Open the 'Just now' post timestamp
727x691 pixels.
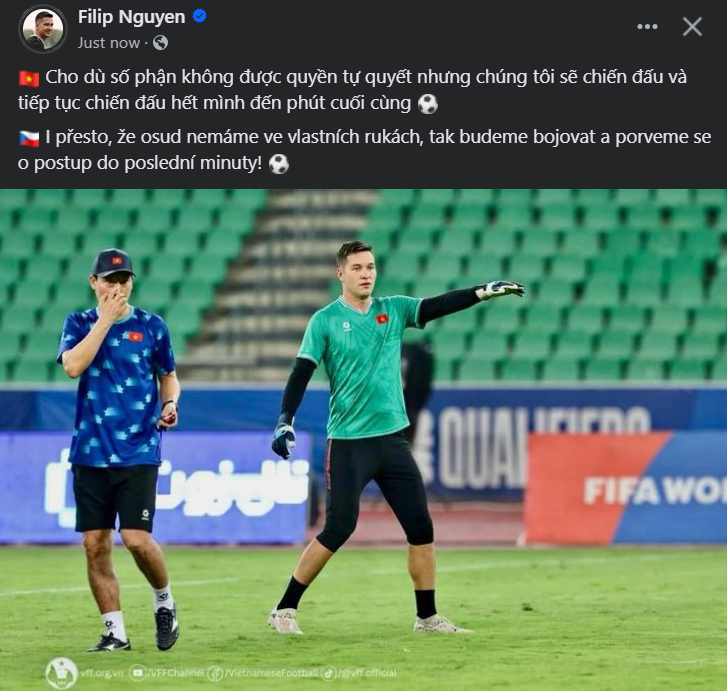tap(108, 43)
